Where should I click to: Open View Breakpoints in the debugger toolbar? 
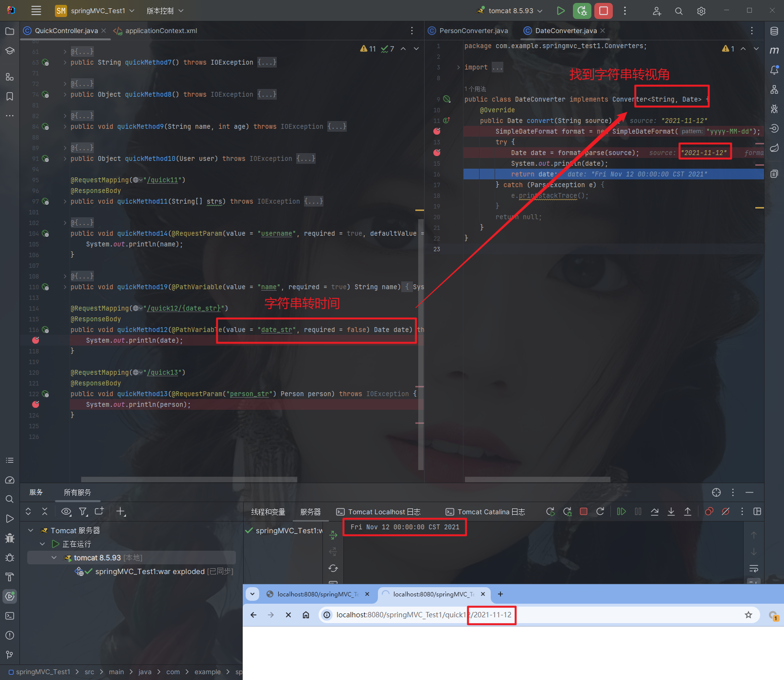709,511
